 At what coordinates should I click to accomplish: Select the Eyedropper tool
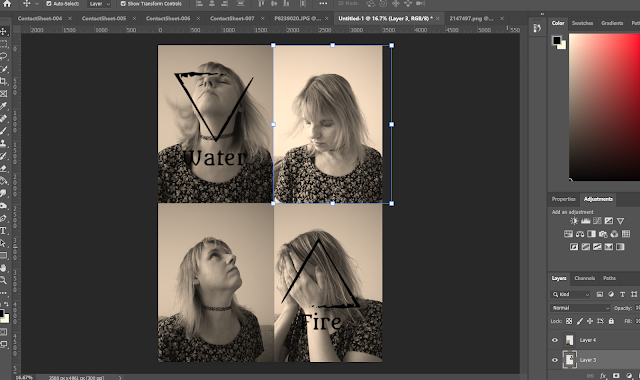coord(3,106)
